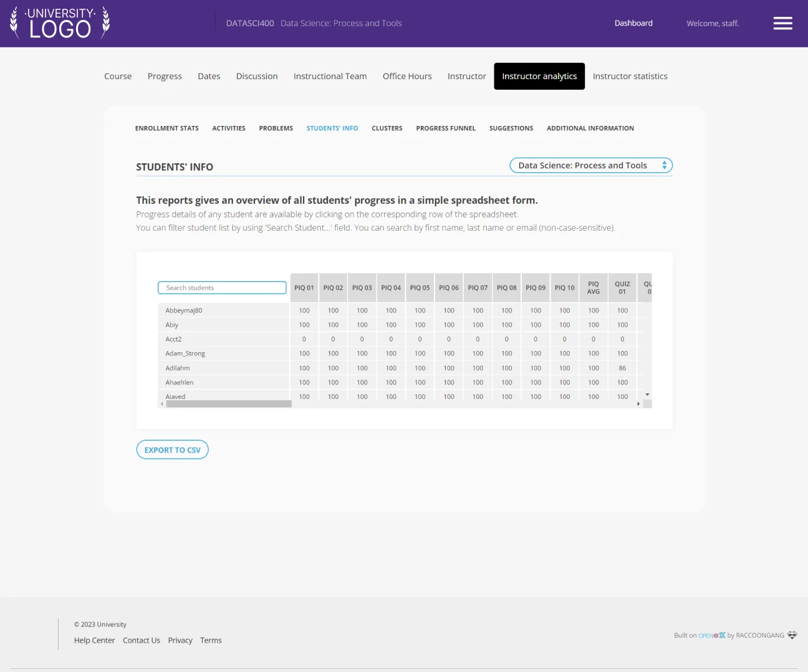Open the Data Science course dropdown

[591, 165]
